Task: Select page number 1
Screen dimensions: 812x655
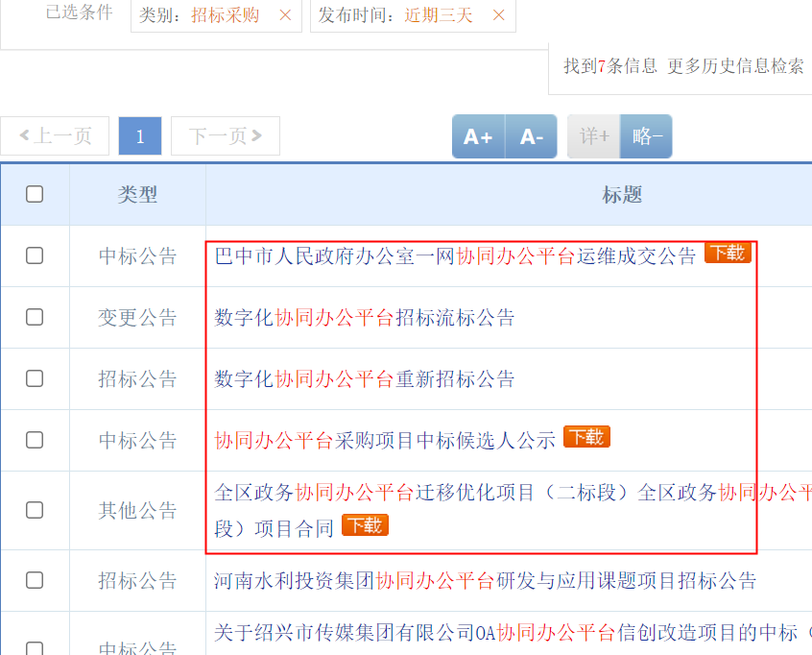Action: click(x=140, y=135)
